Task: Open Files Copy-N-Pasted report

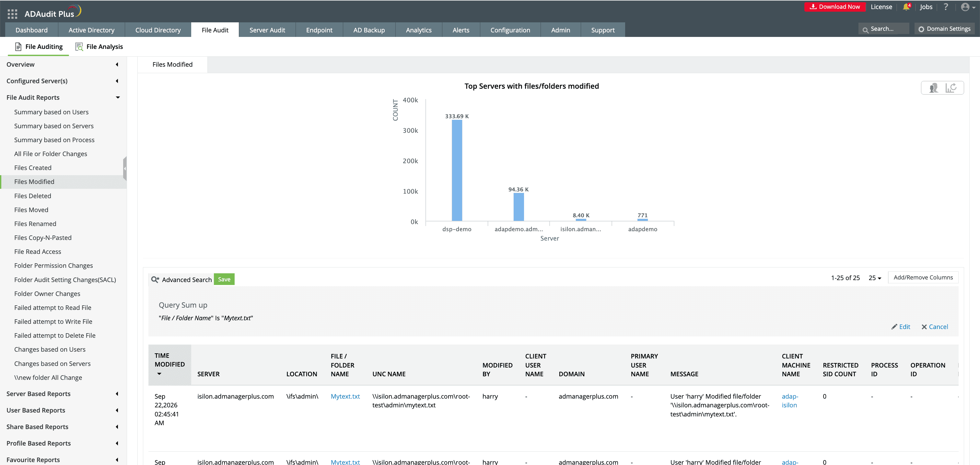Action: pos(42,238)
